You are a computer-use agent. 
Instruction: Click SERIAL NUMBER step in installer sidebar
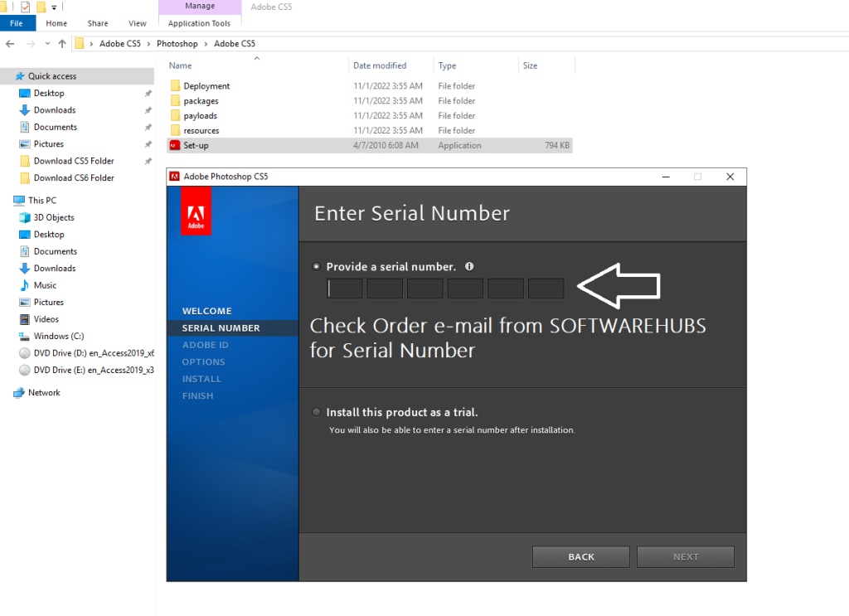pyautogui.click(x=221, y=328)
